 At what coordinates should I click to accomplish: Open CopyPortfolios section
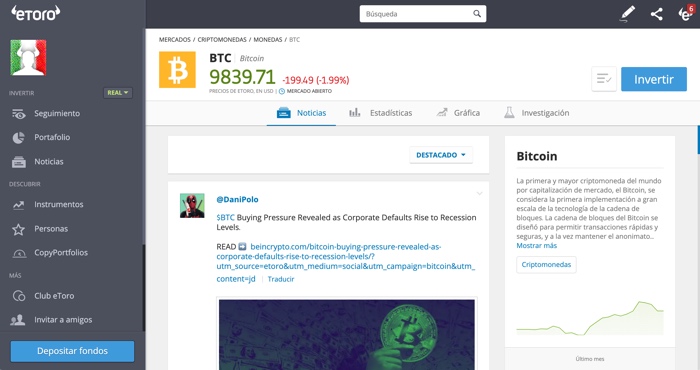coord(61,253)
